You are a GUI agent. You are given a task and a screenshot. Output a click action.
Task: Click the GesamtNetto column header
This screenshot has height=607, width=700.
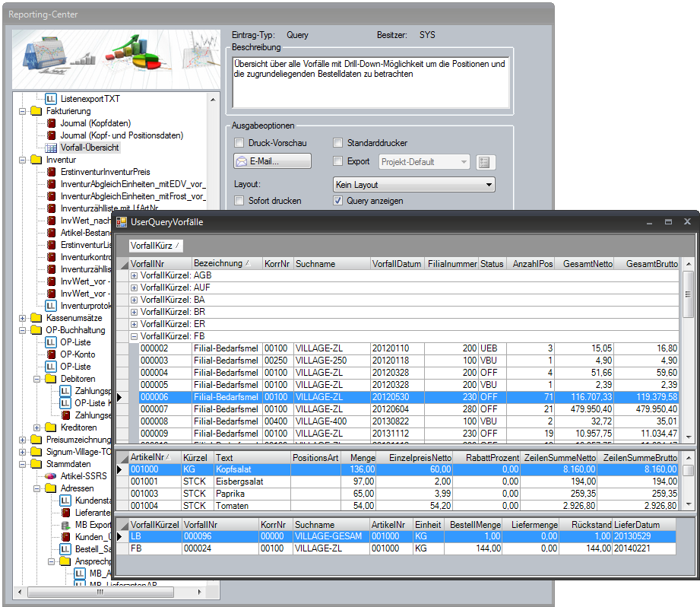tap(588, 264)
